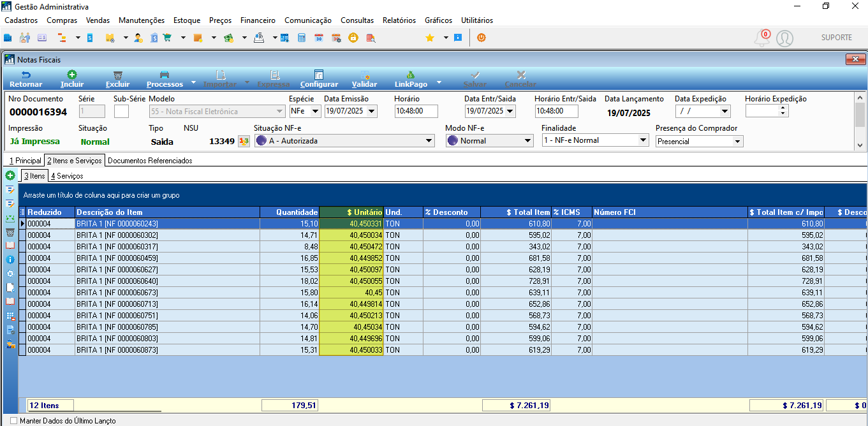Open the Finalidade combo box
The height and width of the screenshot is (426, 868).
[x=643, y=140]
